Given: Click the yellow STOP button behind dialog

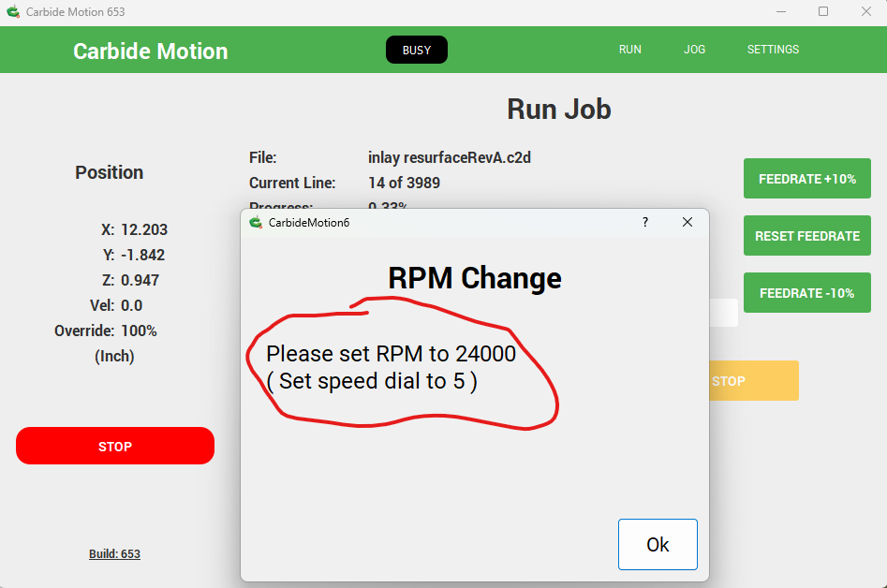Looking at the screenshot, I should [x=752, y=381].
